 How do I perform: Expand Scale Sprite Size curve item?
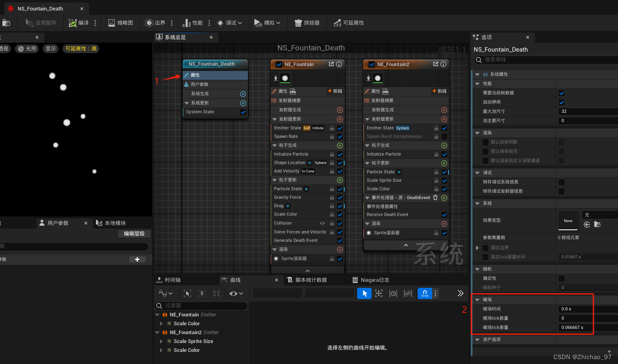(161, 341)
